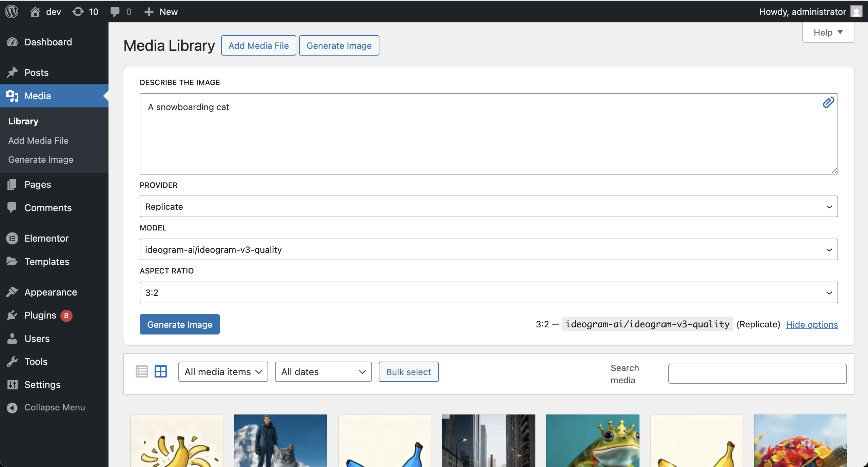Open the city buildings thumbnail
Viewport: 868px width, 467px height.
click(489, 441)
